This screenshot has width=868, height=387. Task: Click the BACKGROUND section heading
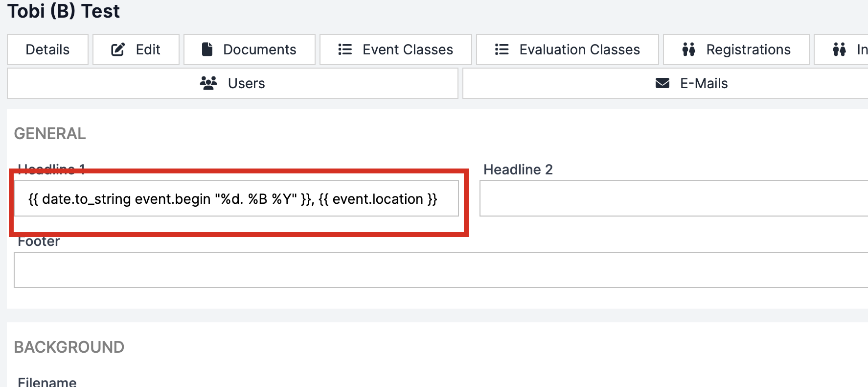tap(69, 347)
